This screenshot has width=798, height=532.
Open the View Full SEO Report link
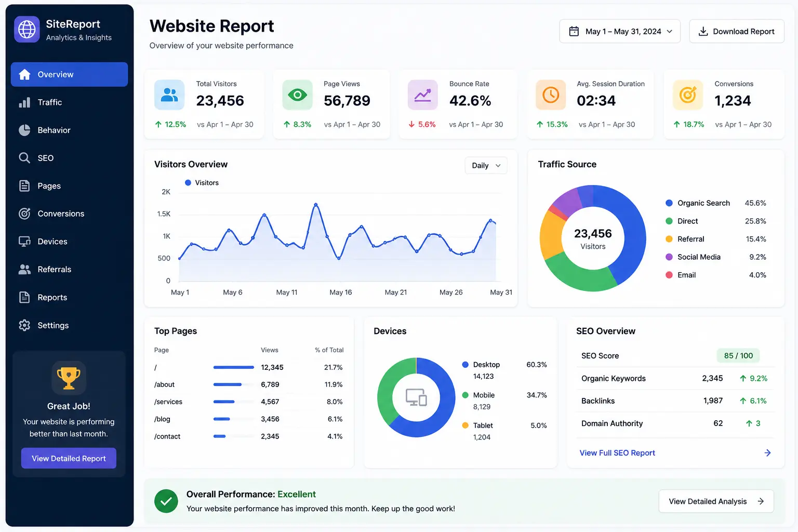[617, 453]
